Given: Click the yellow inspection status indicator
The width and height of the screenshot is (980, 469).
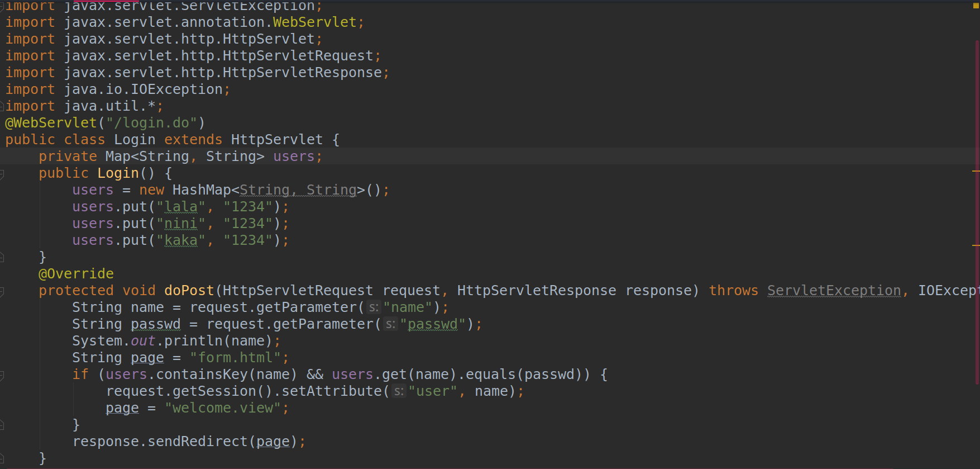Looking at the screenshot, I should click(x=976, y=6).
